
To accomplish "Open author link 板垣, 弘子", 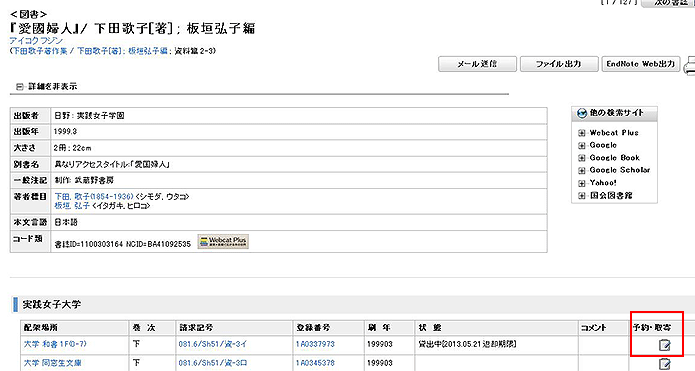I will tap(72, 206).
